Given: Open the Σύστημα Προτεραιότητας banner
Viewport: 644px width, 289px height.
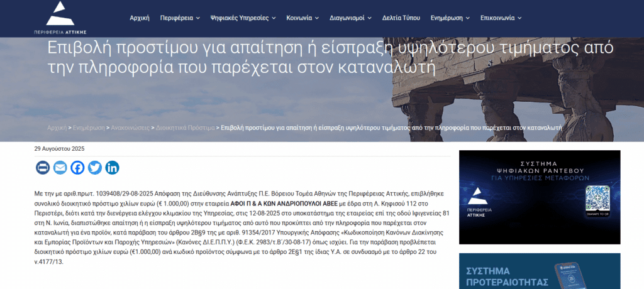Looking at the screenshot, I should [x=540, y=271].
